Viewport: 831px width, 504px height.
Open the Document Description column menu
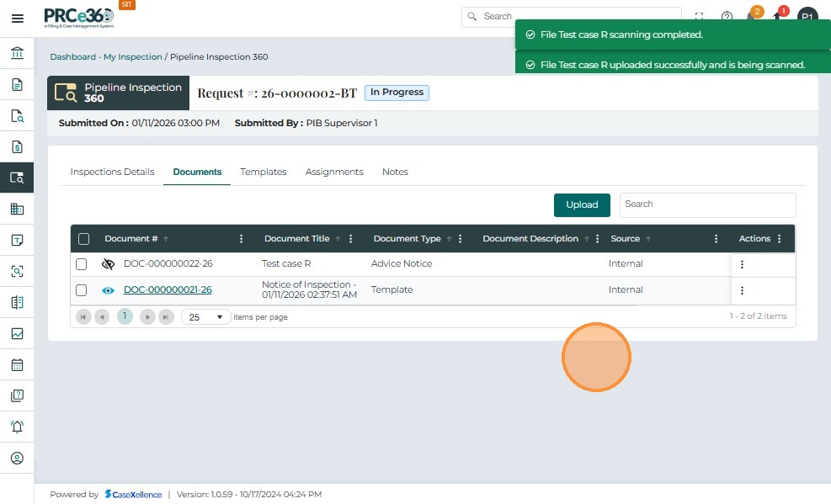pyautogui.click(x=597, y=239)
